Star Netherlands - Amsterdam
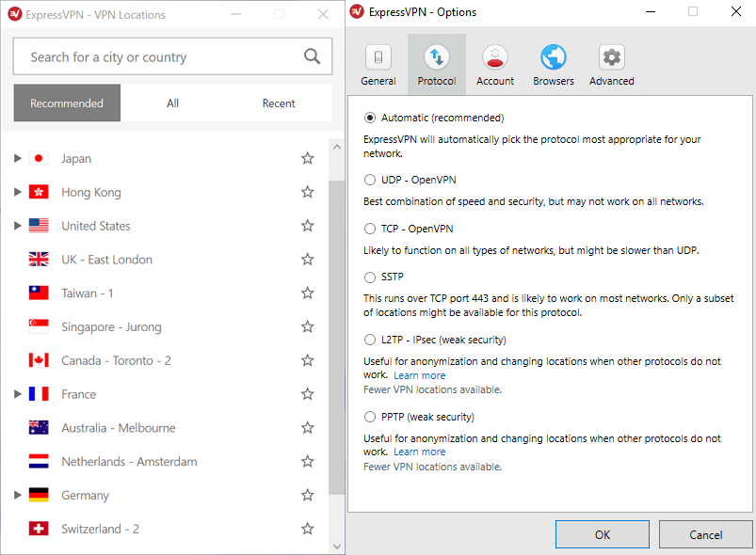 tap(307, 462)
